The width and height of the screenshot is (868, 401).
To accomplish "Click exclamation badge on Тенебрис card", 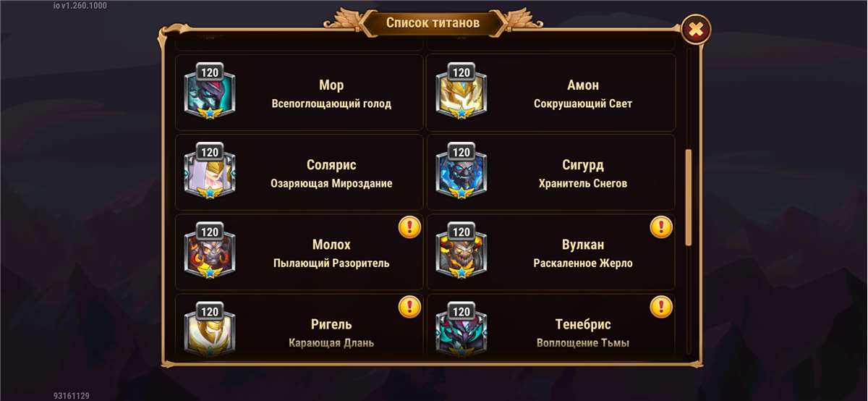I will click(661, 307).
